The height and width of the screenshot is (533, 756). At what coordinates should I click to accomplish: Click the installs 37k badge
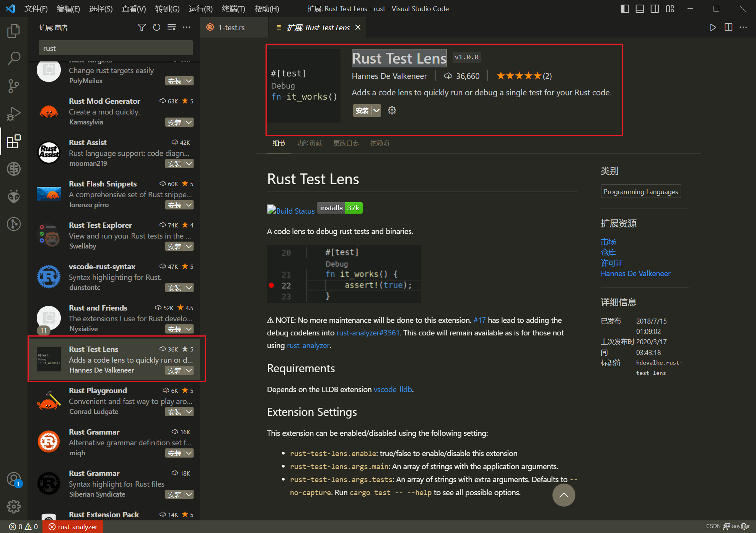coord(340,208)
